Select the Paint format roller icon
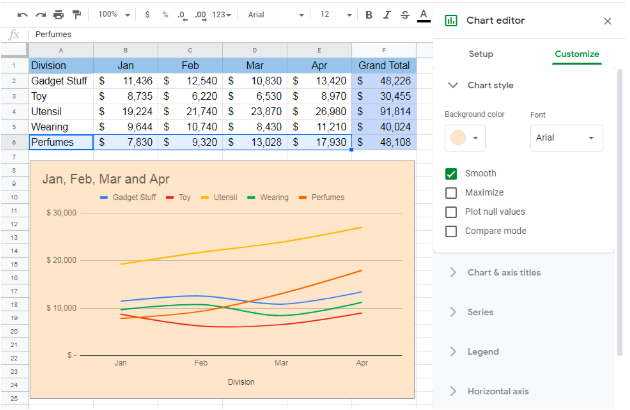This screenshot has width=630, height=410. (x=76, y=15)
